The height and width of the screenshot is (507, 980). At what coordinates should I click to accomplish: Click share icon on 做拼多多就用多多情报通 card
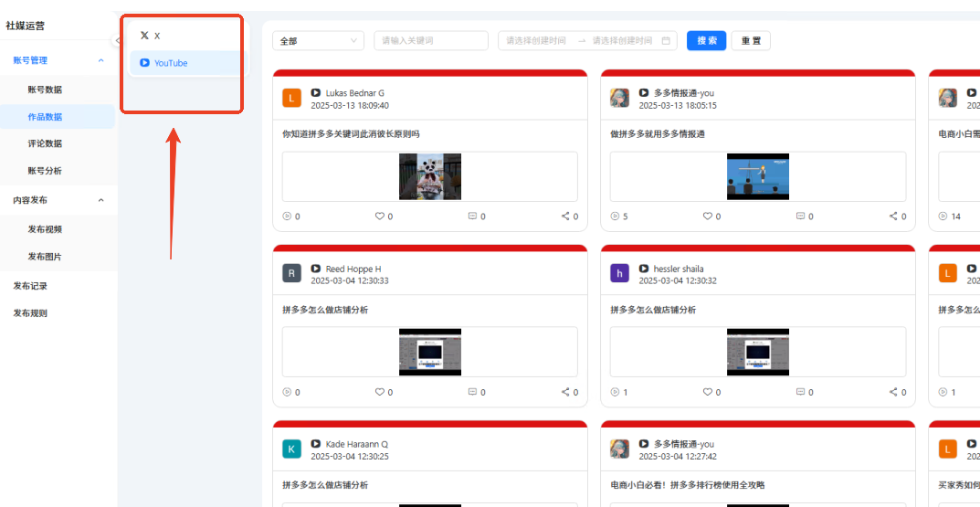893,217
